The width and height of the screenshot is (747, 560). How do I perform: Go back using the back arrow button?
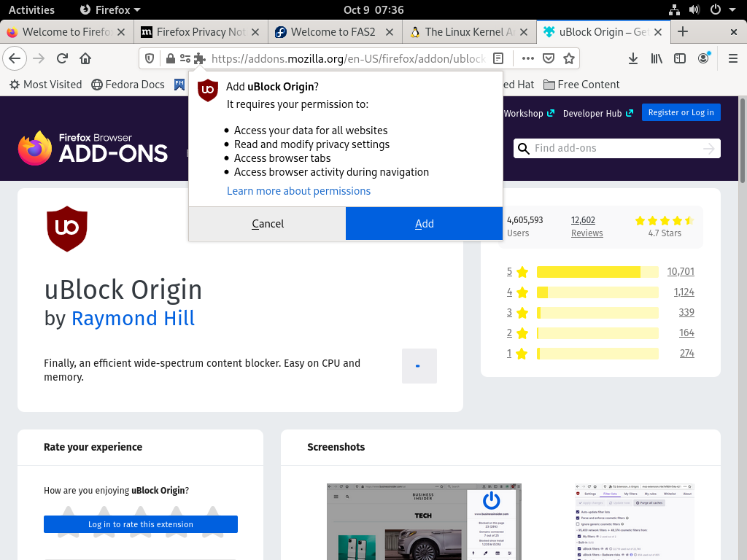tap(15, 58)
